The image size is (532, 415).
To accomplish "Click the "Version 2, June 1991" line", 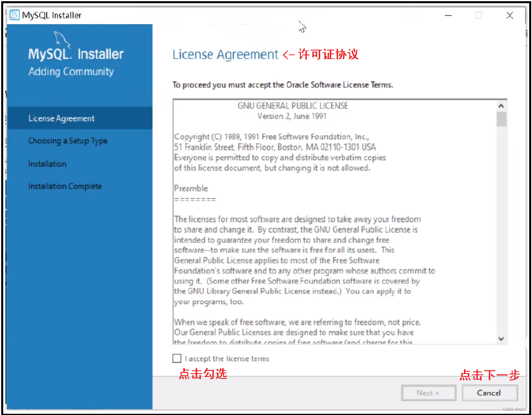I will coord(292,116).
